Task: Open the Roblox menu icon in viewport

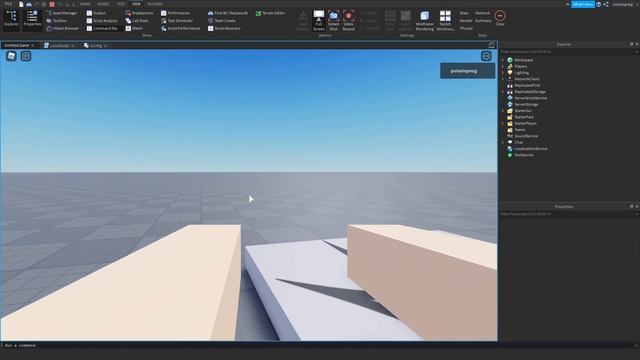Action: [11, 56]
